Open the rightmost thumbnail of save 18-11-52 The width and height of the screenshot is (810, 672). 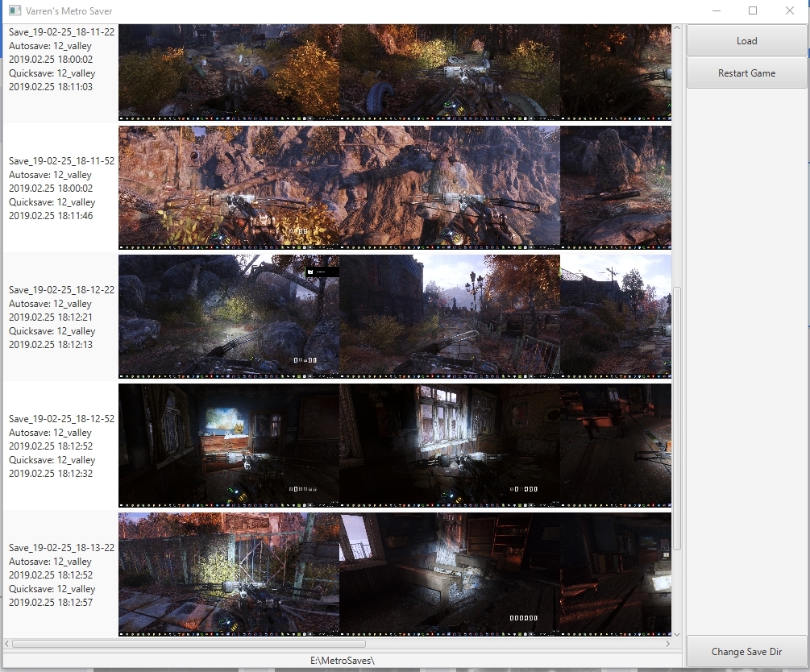(x=616, y=188)
